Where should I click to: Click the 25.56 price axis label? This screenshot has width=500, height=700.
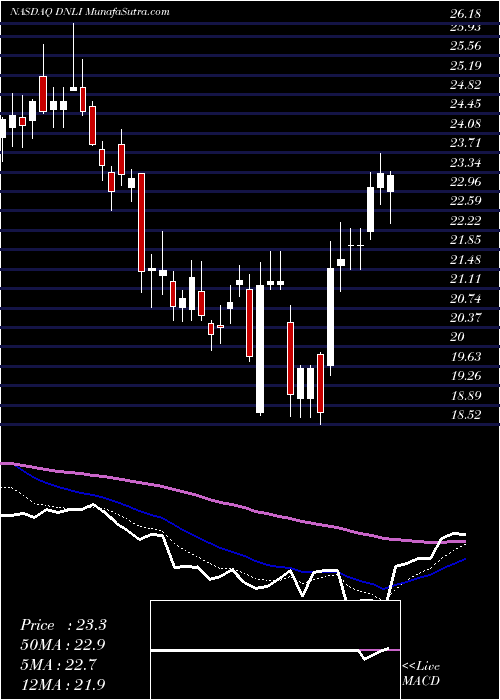pyautogui.click(x=466, y=46)
